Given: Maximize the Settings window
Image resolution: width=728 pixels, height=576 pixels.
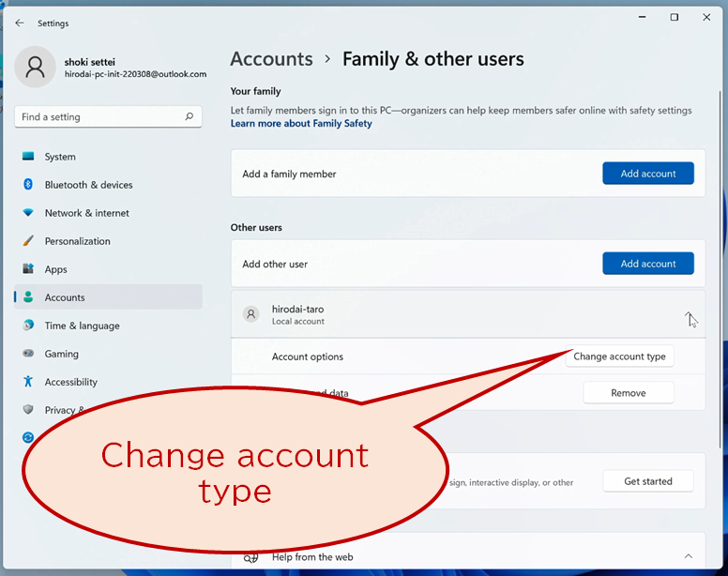Looking at the screenshot, I should pos(675,17).
